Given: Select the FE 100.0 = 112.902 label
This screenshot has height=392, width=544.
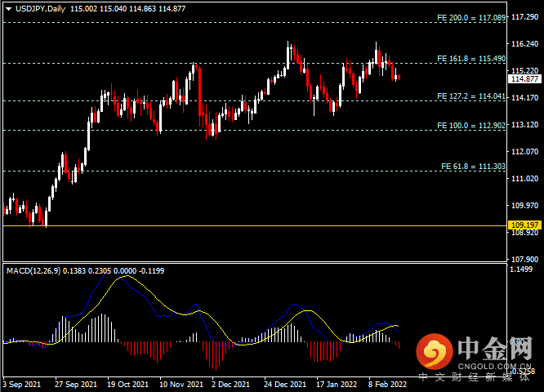Looking at the screenshot, I should click(x=471, y=125).
